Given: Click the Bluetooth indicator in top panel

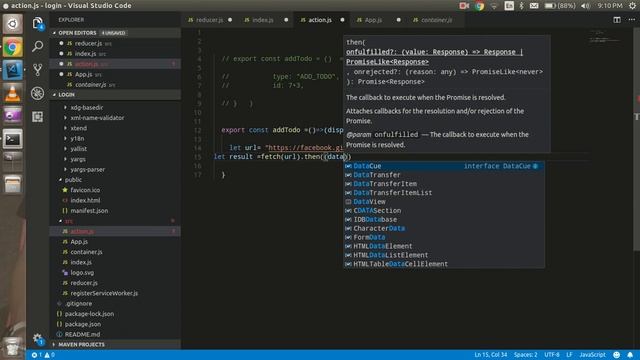Looking at the screenshot, I should point(521,6).
